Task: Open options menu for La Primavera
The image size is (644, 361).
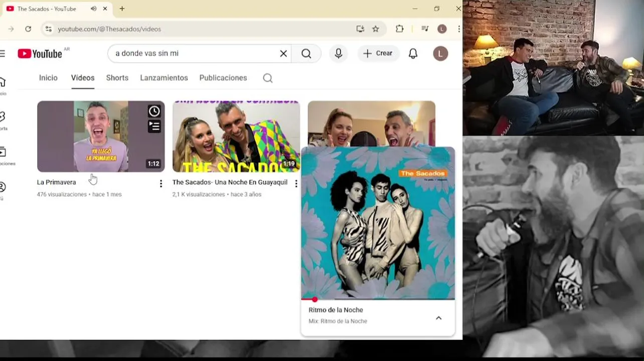Action: 161,184
